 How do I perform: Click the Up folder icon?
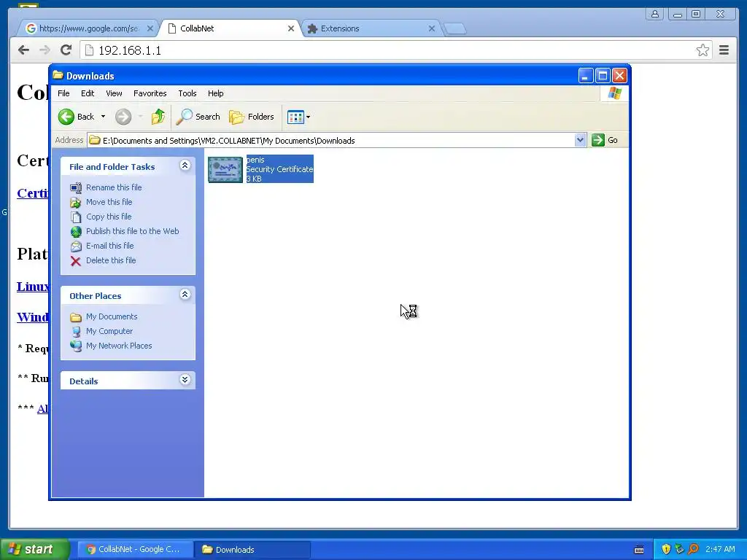(x=158, y=117)
